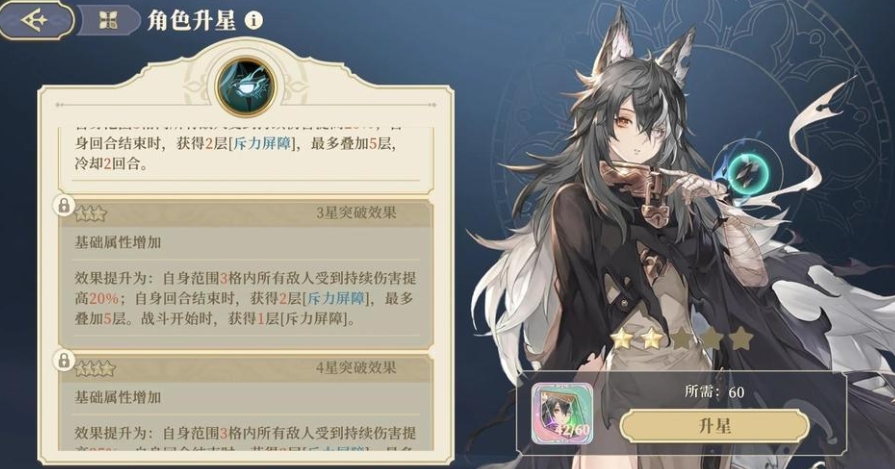Click the back arrow button
This screenshot has width=895, height=469.
(x=36, y=19)
